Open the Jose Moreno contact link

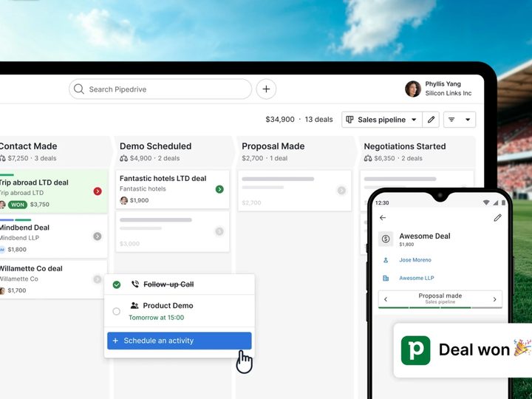pyautogui.click(x=415, y=260)
